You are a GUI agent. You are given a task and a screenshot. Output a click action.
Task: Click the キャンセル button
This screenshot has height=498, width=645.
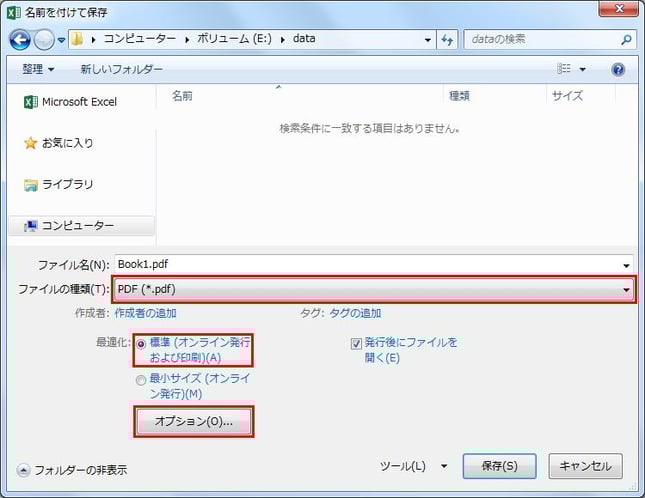585,466
